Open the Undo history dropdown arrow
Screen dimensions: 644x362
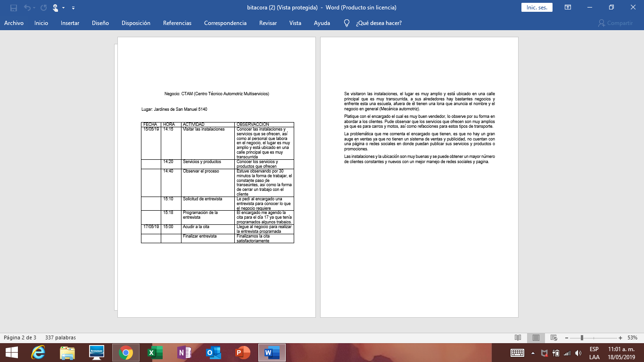[x=35, y=8]
